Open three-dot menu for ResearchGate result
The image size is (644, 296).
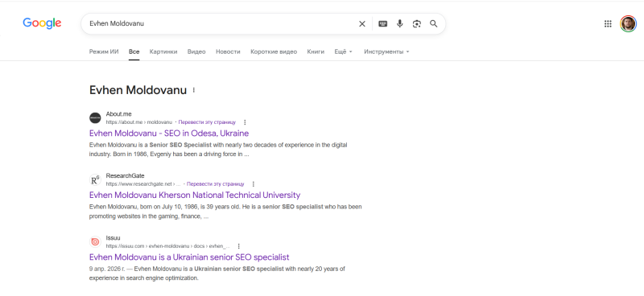coord(254,184)
